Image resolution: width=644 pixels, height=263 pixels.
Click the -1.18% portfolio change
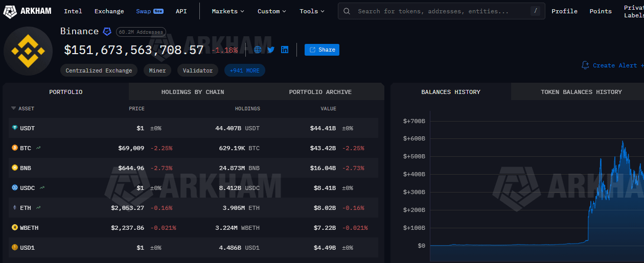[x=224, y=50]
